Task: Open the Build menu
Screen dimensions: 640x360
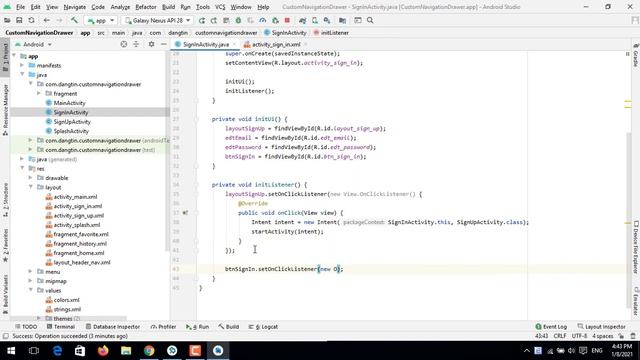Action: coord(168,7)
